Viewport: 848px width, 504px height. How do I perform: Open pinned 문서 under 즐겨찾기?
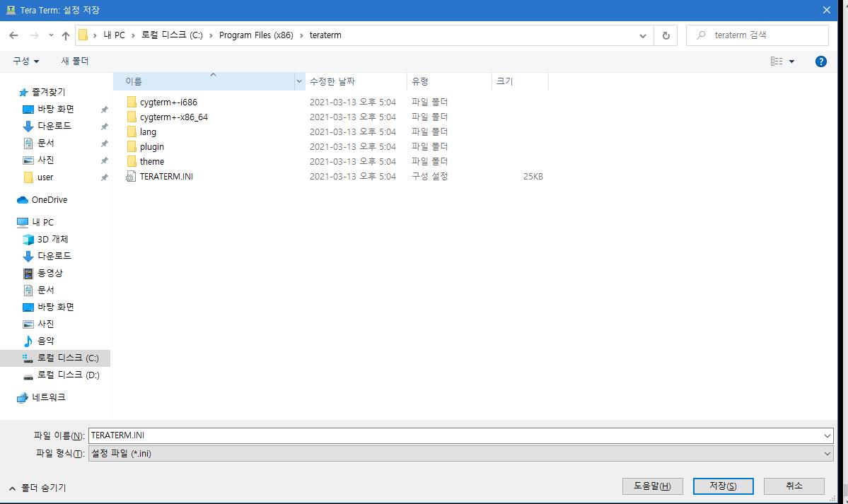[45, 143]
